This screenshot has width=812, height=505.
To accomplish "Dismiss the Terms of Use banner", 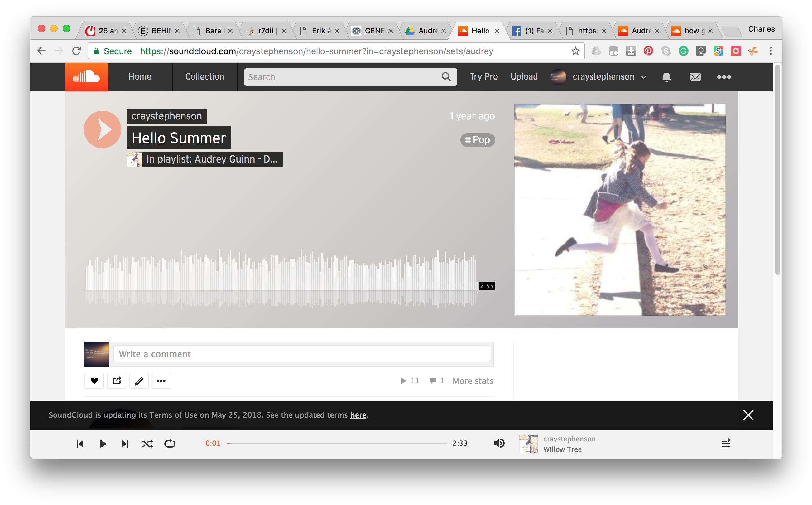I will point(748,415).
